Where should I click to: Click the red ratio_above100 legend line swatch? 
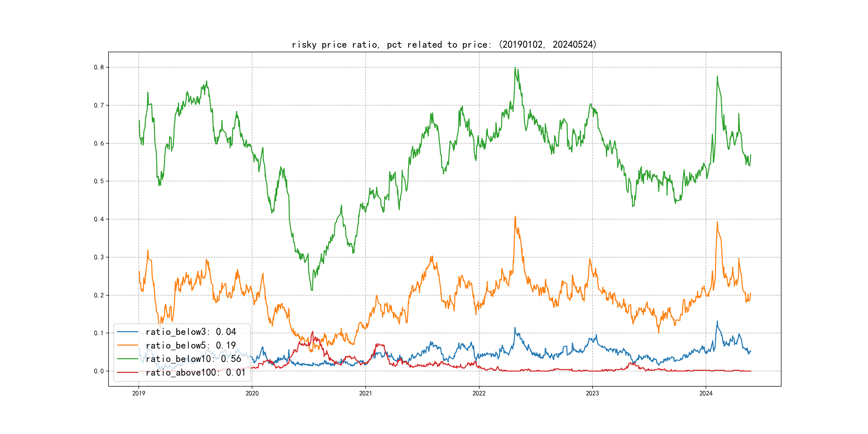[127, 372]
